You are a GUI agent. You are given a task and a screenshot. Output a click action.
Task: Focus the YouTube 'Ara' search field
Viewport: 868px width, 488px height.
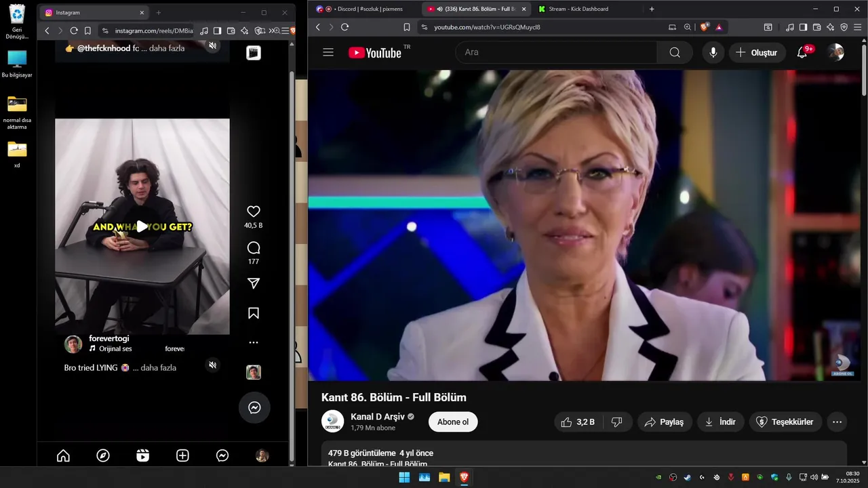click(x=556, y=52)
